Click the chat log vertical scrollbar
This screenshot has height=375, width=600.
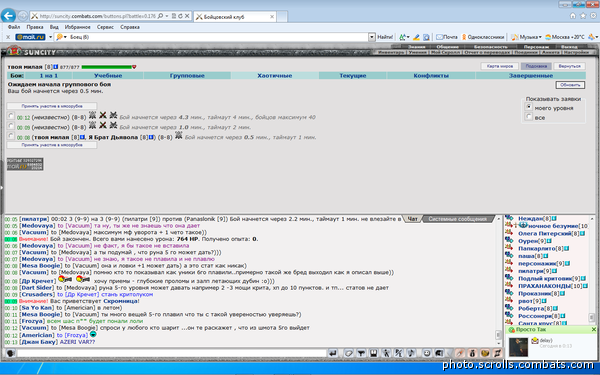(x=498, y=280)
